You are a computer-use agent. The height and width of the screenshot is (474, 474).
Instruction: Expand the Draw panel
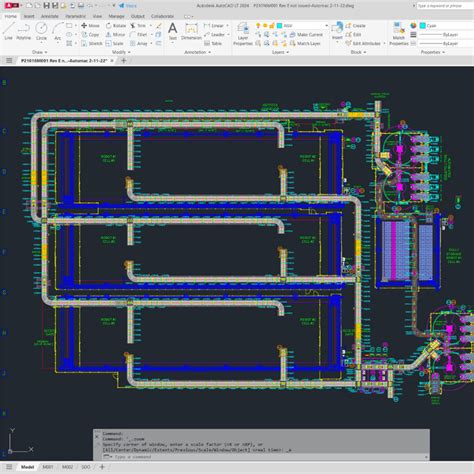pos(40,52)
